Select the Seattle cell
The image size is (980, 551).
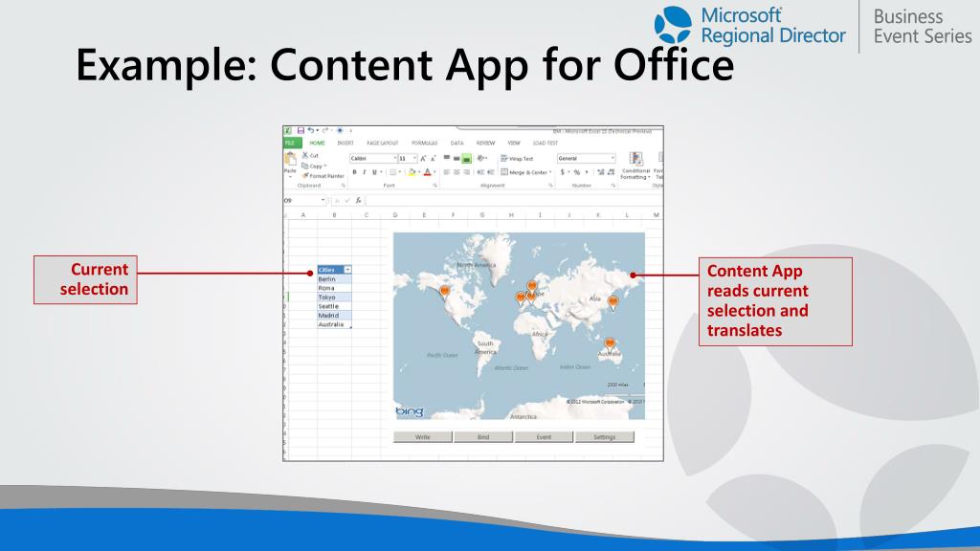(334, 306)
